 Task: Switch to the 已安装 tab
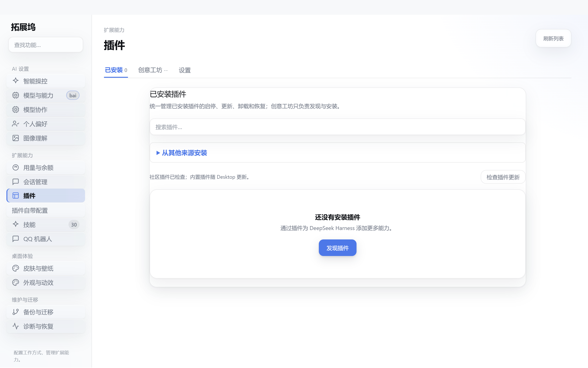tap(116, 70)
